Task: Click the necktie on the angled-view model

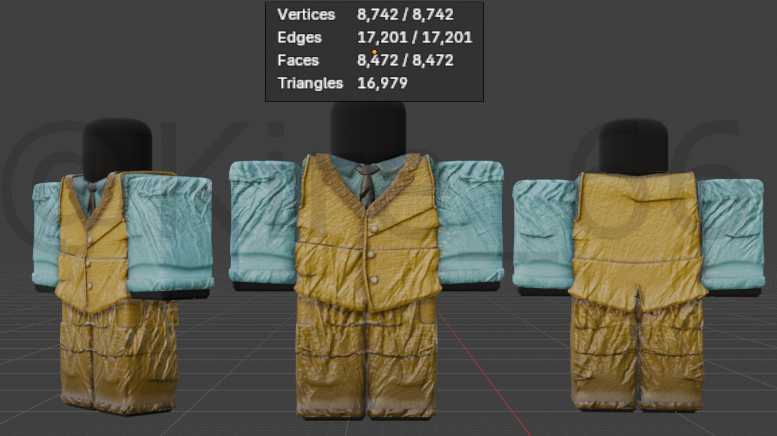Action: [x=92, y=197]
